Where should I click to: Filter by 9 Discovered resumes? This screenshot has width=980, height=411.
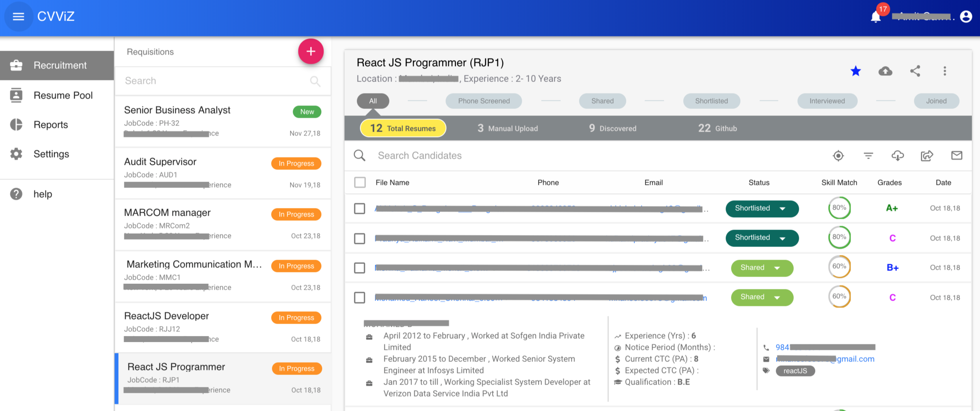pos(612,128)
